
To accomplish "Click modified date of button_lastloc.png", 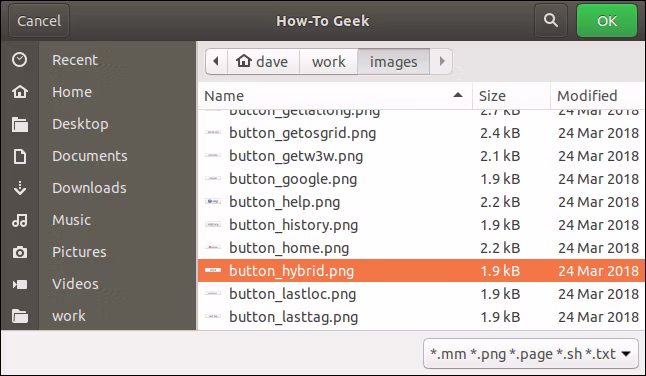I will 599,294.
